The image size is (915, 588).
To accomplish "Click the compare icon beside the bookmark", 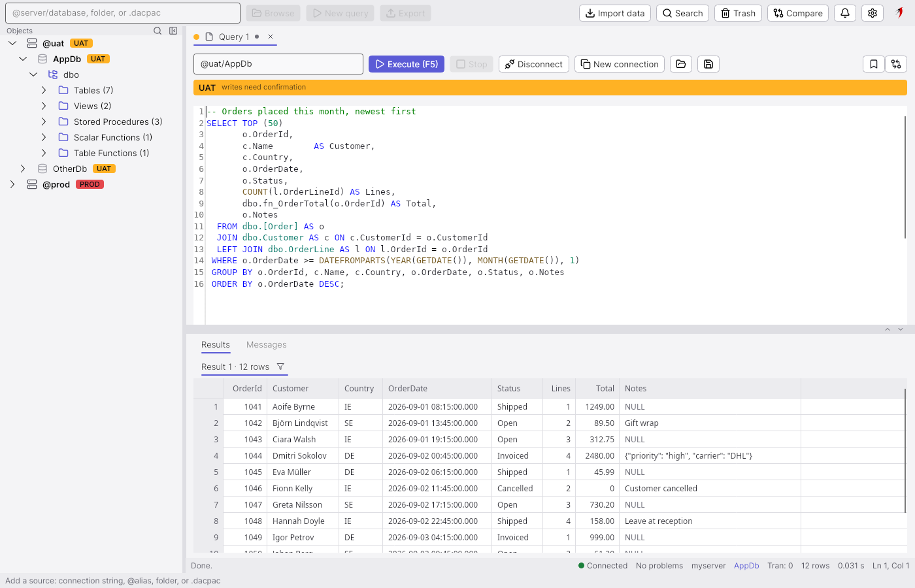I will (896, 64).
